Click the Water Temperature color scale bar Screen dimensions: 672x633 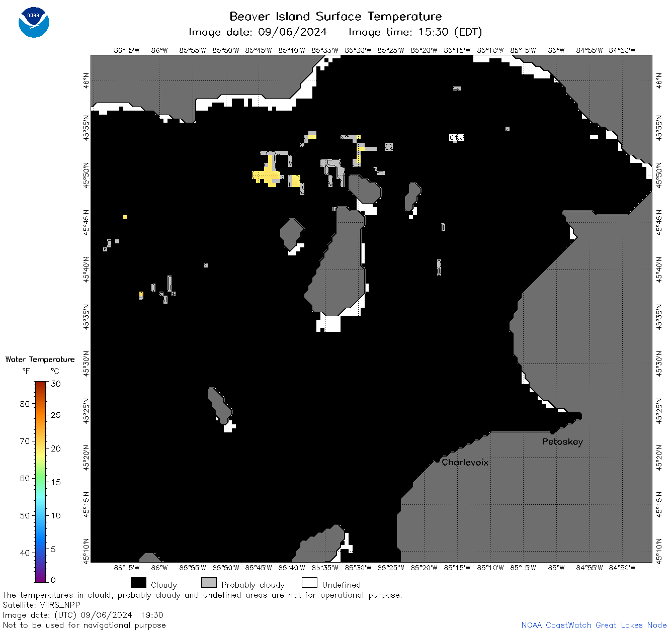[x=41, y=482]
